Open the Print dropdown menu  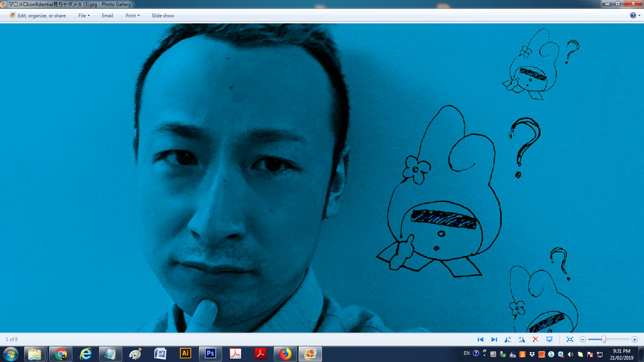coord(133,16)
